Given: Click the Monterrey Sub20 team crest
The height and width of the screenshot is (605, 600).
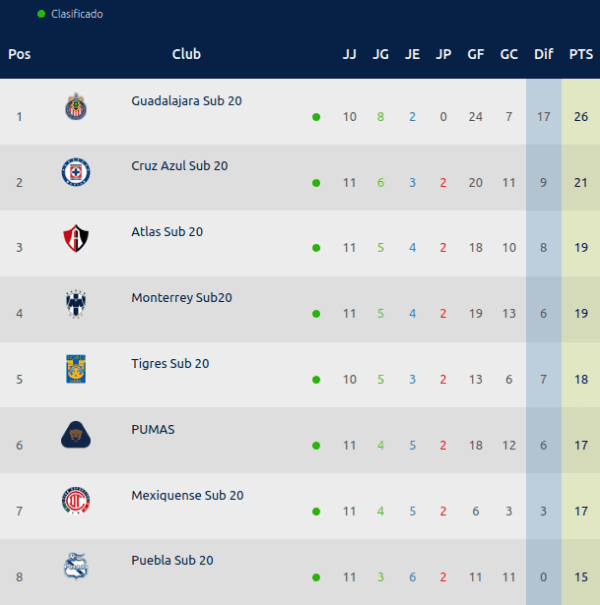Looking at the screenshot, I should click(x=76, y=304).
